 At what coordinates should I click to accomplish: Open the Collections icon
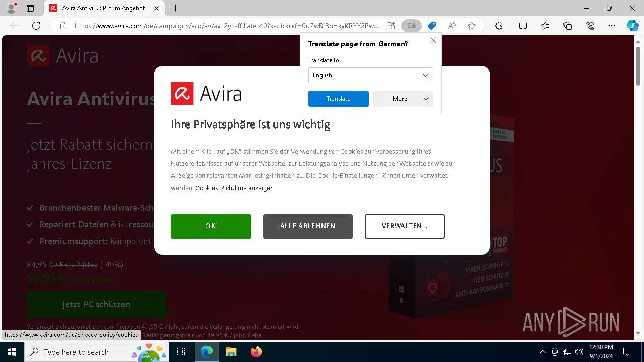(x=568, y=26)
